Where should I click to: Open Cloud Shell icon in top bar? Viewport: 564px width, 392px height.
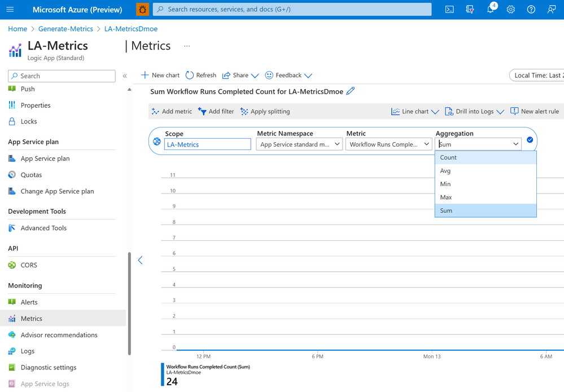point(449,10)
